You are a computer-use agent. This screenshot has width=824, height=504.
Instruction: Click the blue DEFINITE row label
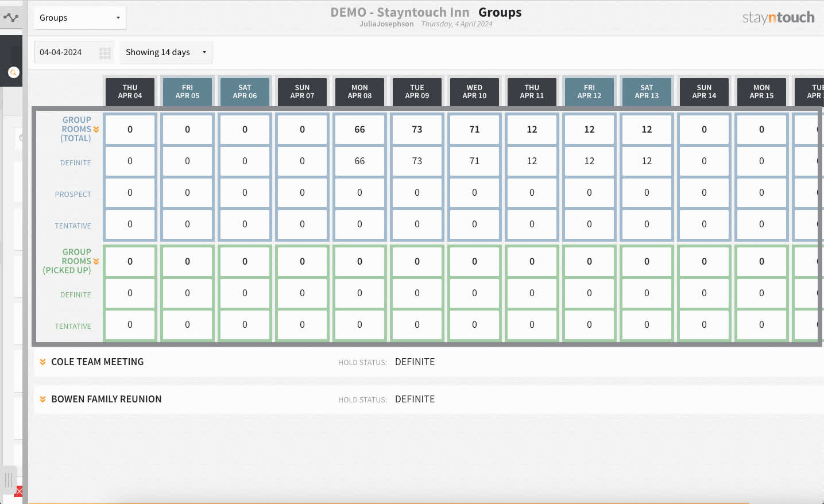75,163
